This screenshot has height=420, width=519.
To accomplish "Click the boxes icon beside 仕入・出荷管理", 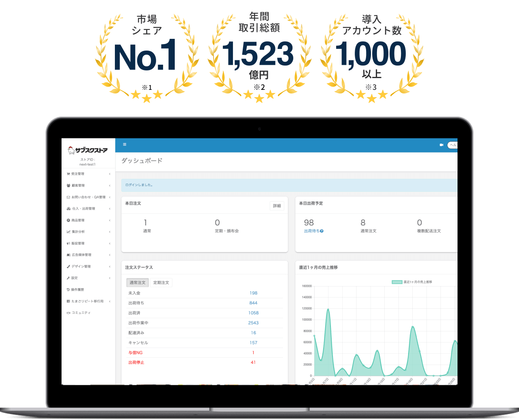I will tap(69, 209).
